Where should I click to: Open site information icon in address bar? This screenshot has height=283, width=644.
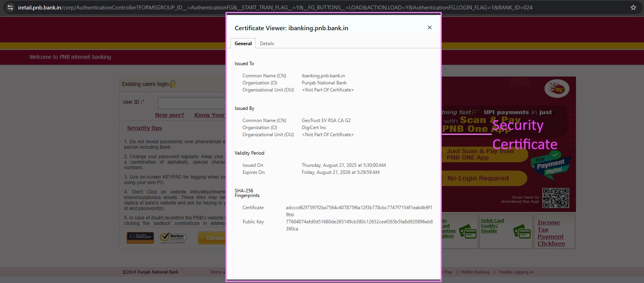coord(10,7)
